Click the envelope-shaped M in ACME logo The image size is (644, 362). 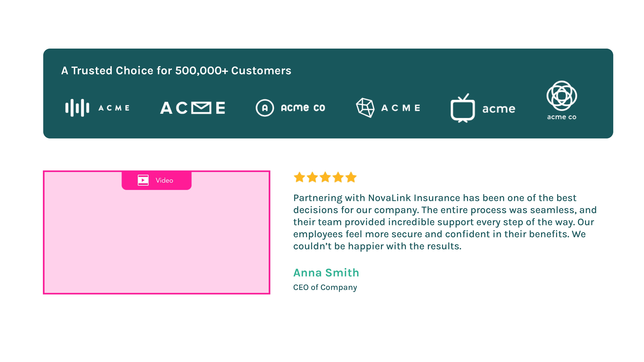click(x=201, y=108)
